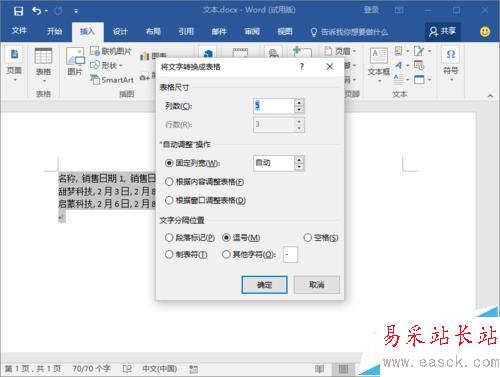Click the macro recording icon in status bar
Screen dimensions: 500x377
(193, 369)
